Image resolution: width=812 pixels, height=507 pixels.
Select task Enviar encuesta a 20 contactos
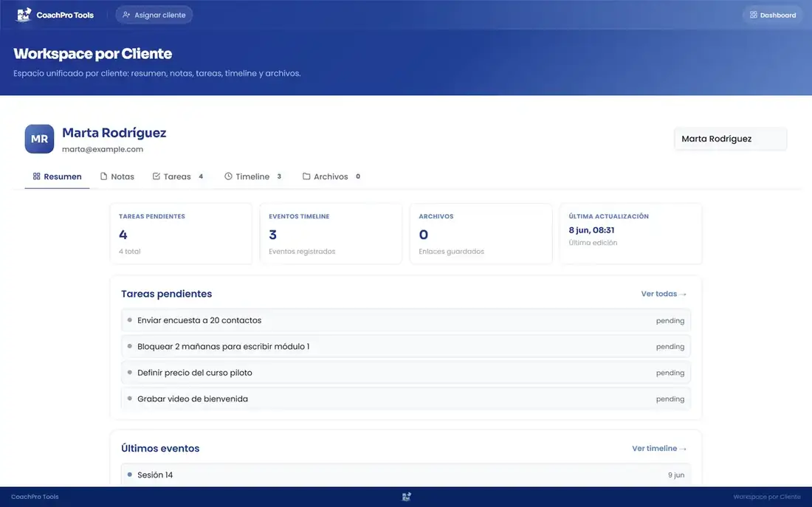[406, 320]
